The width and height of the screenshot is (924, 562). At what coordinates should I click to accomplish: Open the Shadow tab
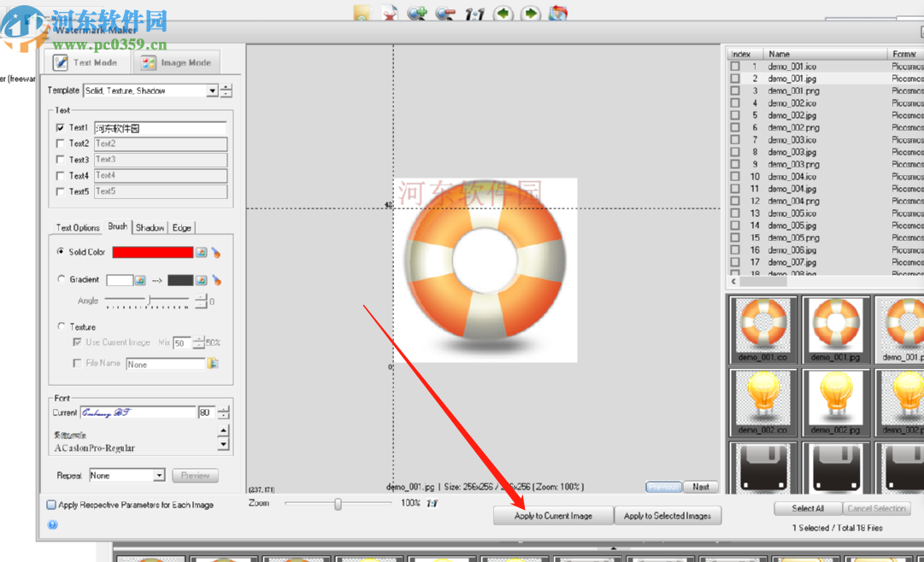150,227
